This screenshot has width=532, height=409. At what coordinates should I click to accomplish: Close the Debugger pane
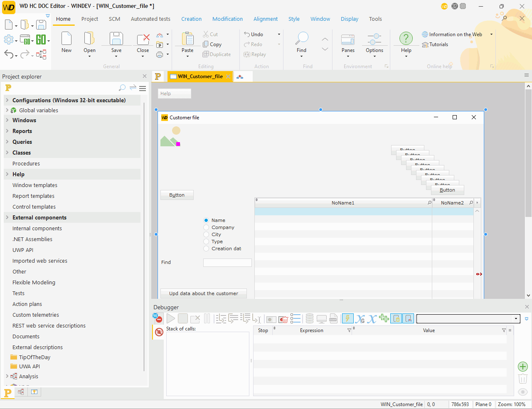tap(527, 307)
